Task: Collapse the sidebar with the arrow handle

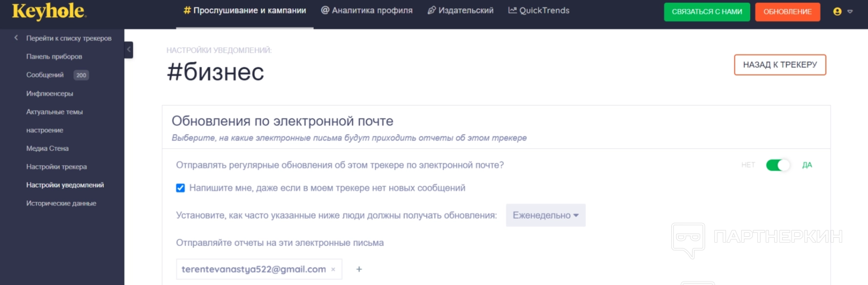Action: click(x=129, y=50)
